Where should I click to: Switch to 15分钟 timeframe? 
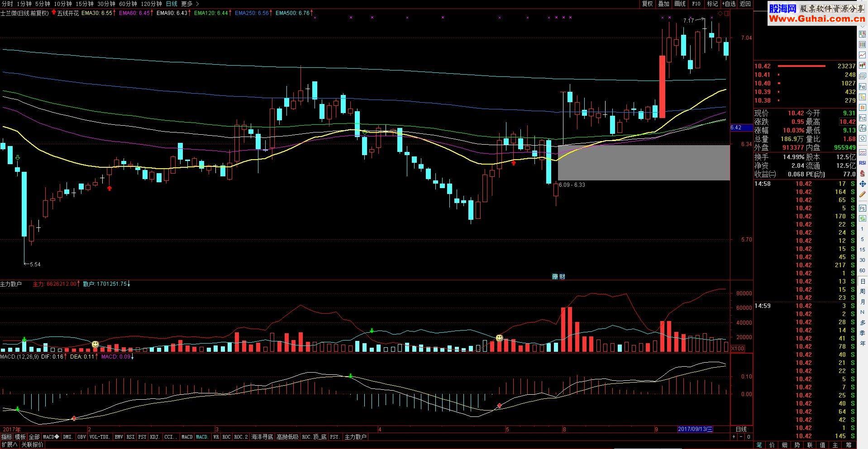[x=85, y=4]
